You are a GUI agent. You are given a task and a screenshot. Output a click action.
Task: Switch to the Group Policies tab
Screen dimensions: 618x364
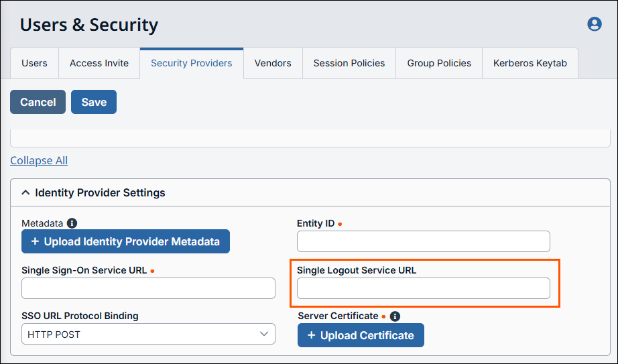click(439, 63)
